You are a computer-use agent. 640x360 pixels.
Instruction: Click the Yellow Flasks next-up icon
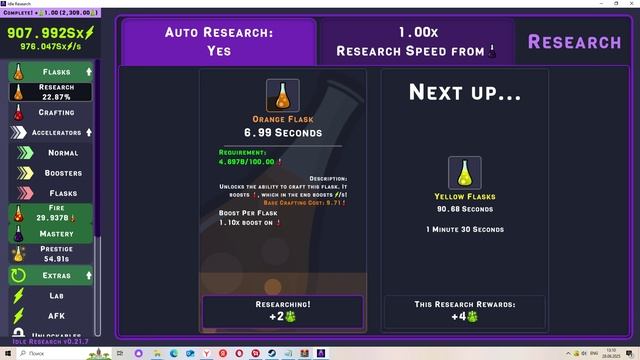tap(464, 173)
